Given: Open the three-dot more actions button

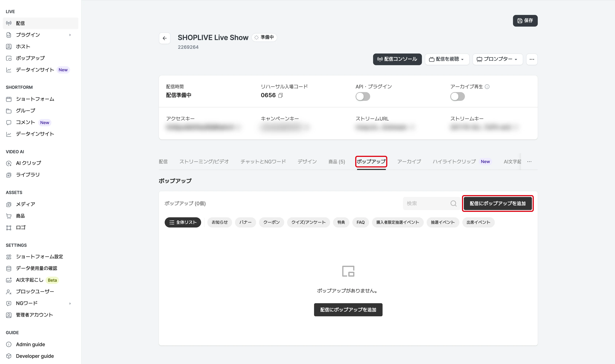Looking at the screenshot, I should (532, 59).
